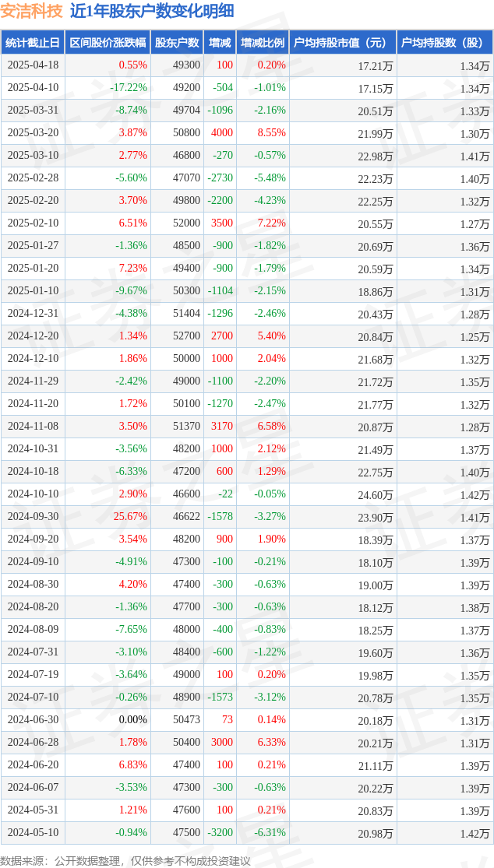494x868 pixels.
Task: Click the 2024-06-30 row date
Action: tap(33, 719)
